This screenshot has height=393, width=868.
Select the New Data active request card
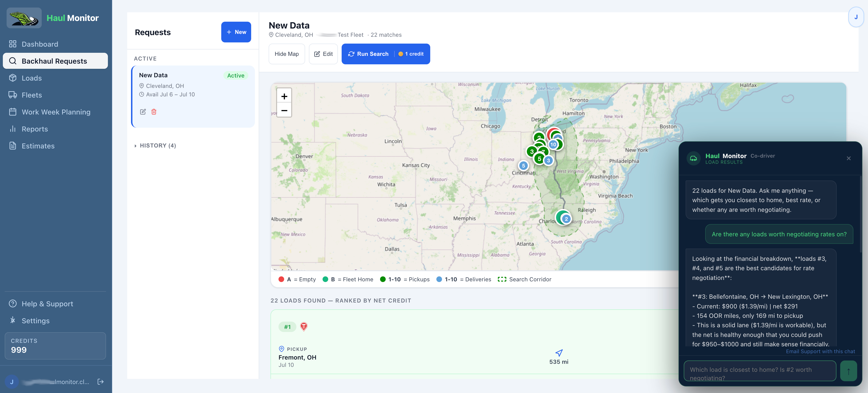(193, 96)
